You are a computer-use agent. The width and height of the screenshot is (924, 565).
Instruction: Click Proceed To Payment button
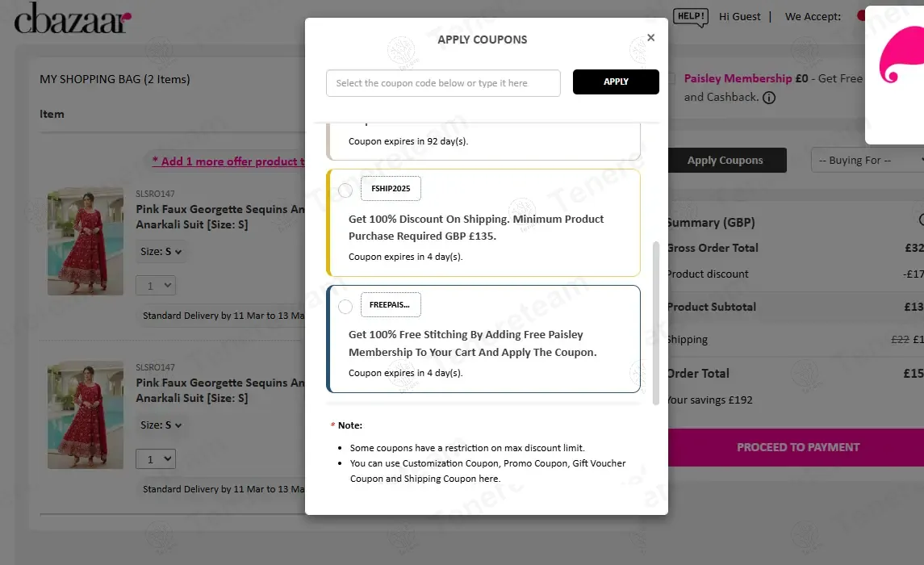coord(796,447)
